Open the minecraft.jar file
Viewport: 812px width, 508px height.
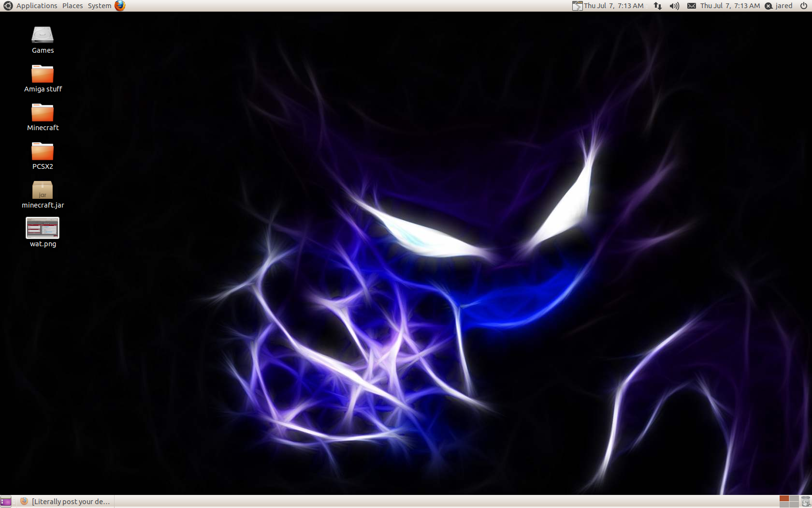pyautogui.click(x=43, y=190)
